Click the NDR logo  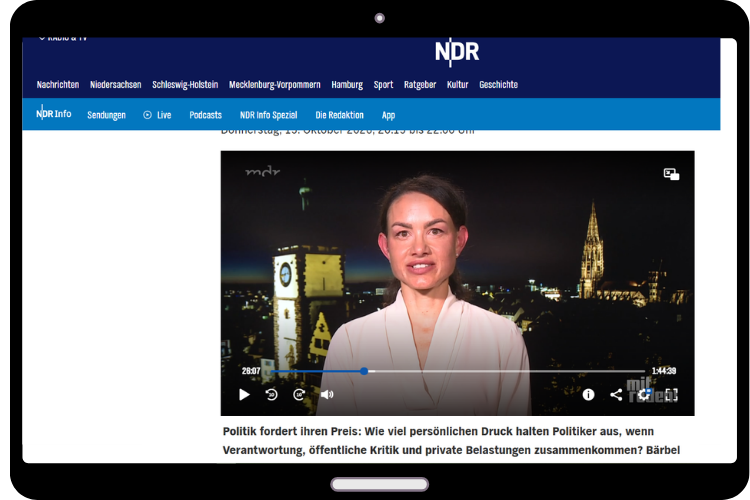(457, 52)
